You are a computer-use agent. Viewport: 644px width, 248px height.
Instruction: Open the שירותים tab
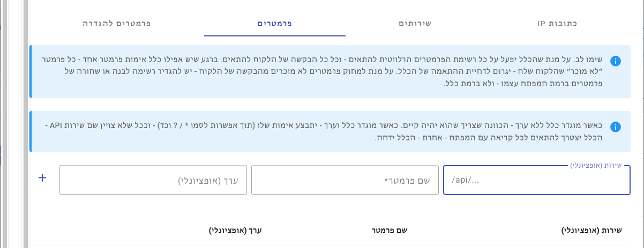pos(415,24)
